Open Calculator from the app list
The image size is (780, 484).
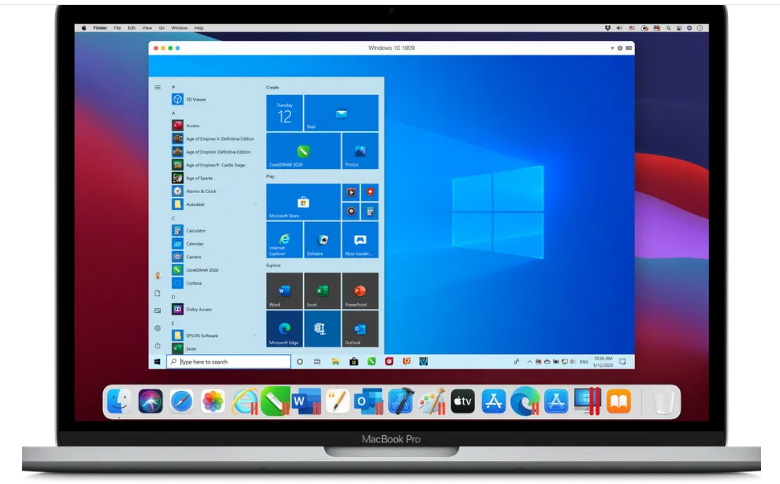[x=189, y=231]
